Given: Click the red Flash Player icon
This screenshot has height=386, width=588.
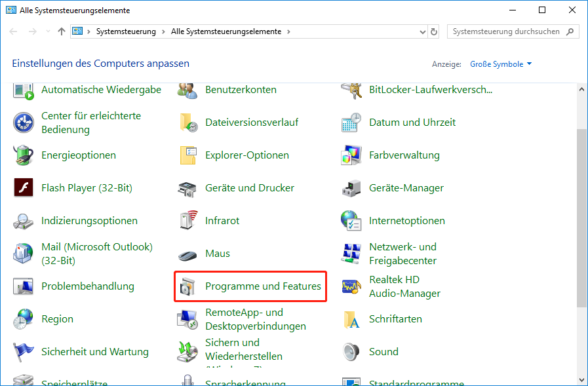Looking at the screenshot, I should pos(23,187).
